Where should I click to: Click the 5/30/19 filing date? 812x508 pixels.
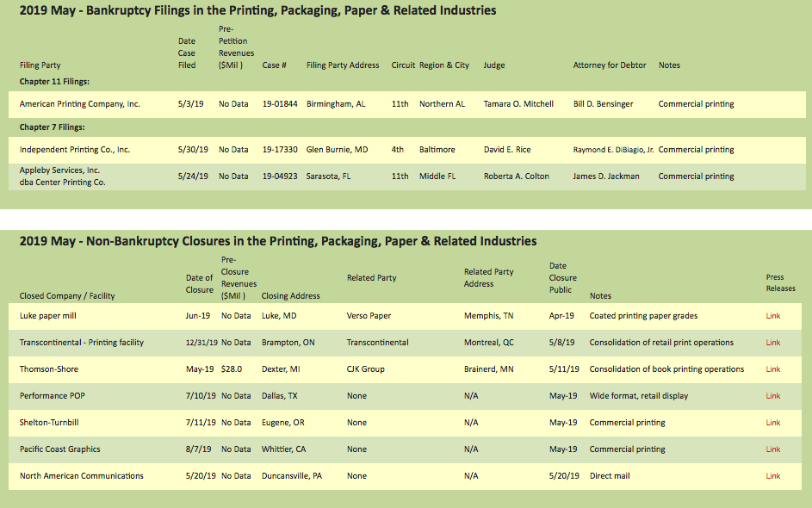193,150
